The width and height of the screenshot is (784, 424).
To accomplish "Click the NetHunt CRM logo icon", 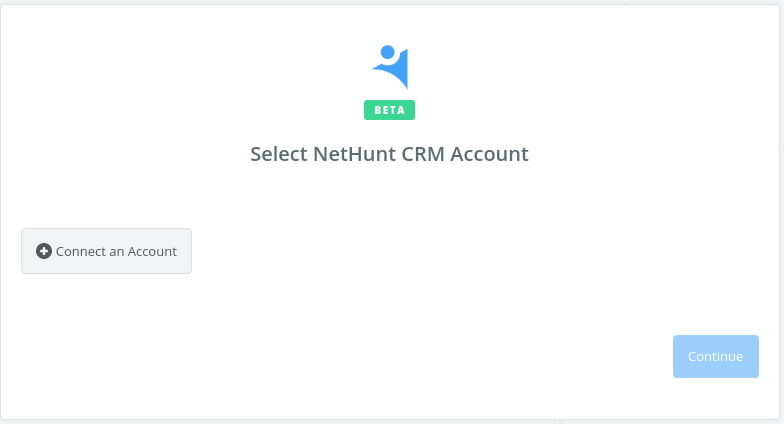I will click(x=390, y=67).
